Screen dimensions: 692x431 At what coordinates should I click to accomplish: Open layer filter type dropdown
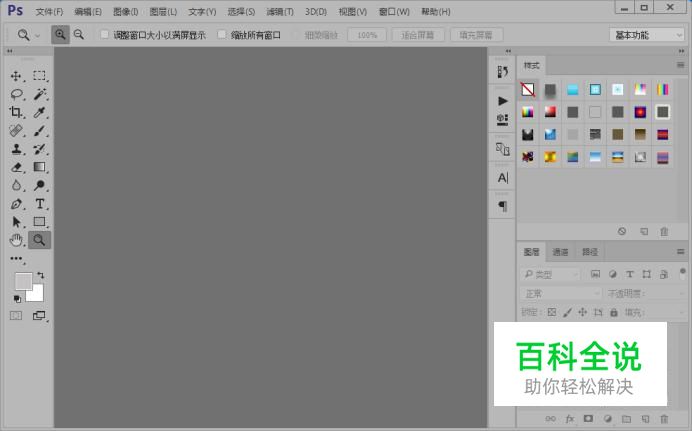[550, 274]
